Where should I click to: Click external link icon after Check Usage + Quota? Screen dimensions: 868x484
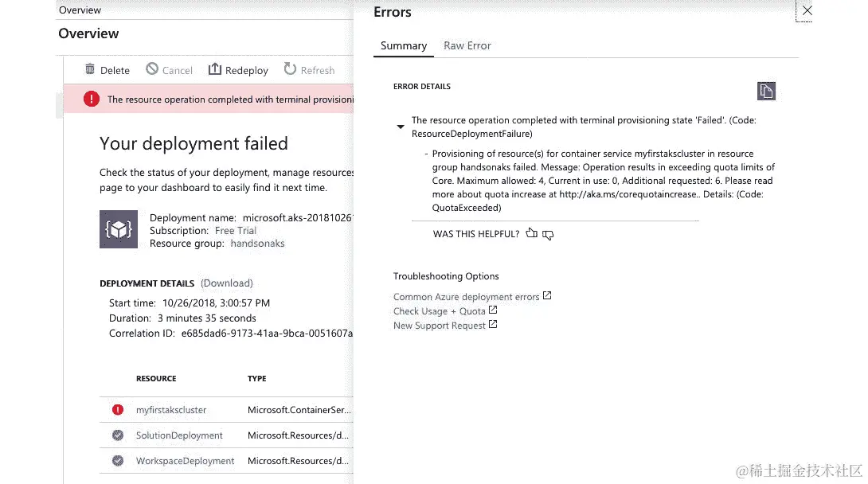(x=493, y=310)
